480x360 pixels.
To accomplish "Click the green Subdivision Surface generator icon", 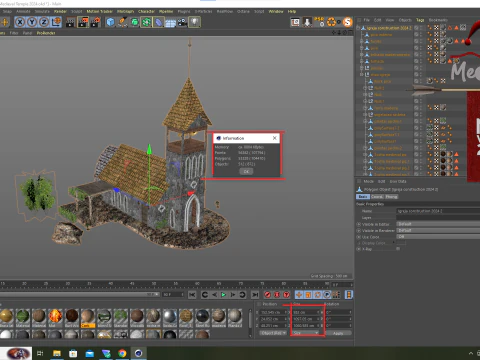I will pos(134,22).
